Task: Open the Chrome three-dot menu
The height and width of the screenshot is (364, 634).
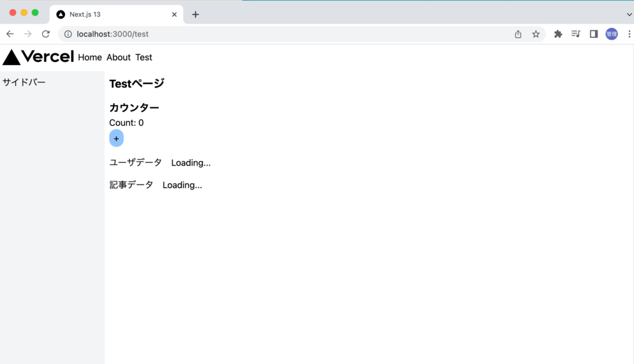Action: pos(629,34)
